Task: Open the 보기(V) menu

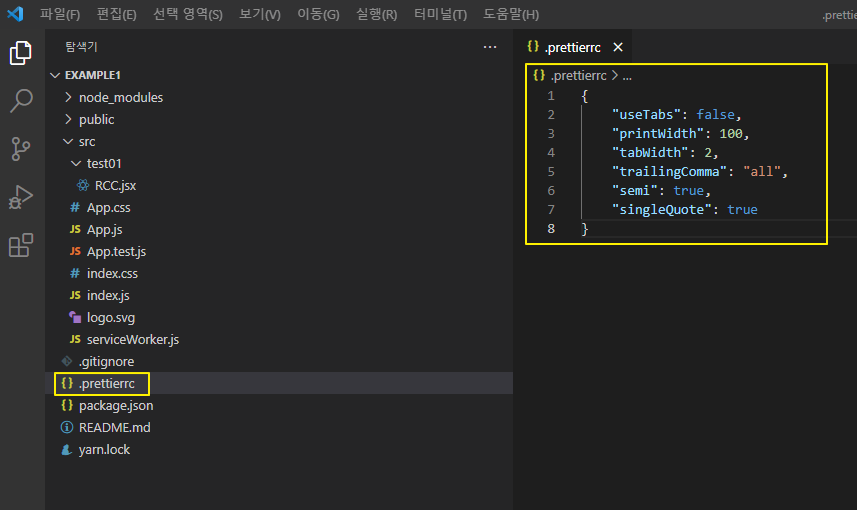Action: click(260, 14)
